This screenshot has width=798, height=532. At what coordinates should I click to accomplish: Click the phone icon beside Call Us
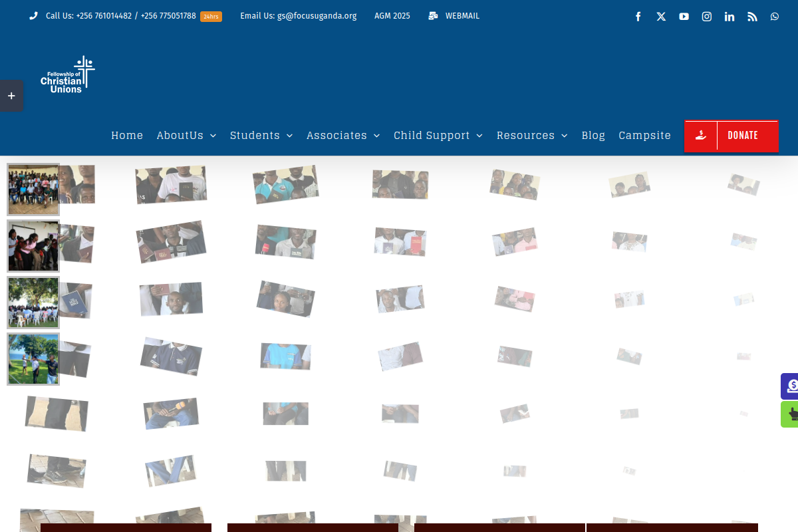coord(33,16)
